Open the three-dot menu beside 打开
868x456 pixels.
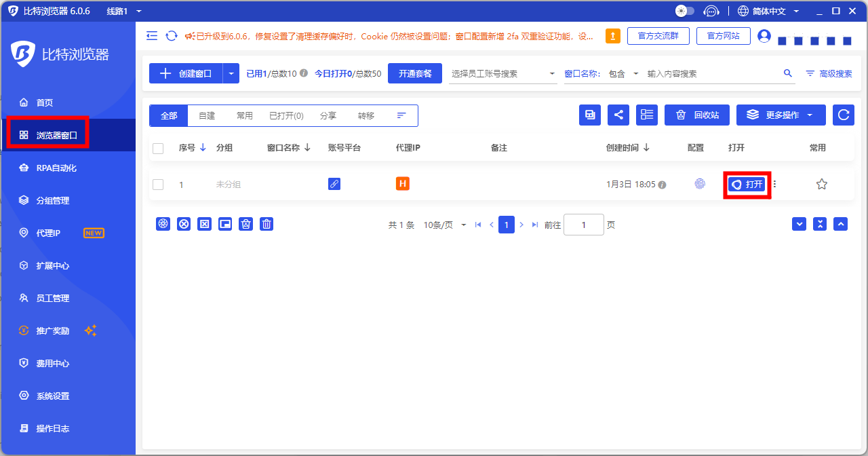tap(774, 184)
